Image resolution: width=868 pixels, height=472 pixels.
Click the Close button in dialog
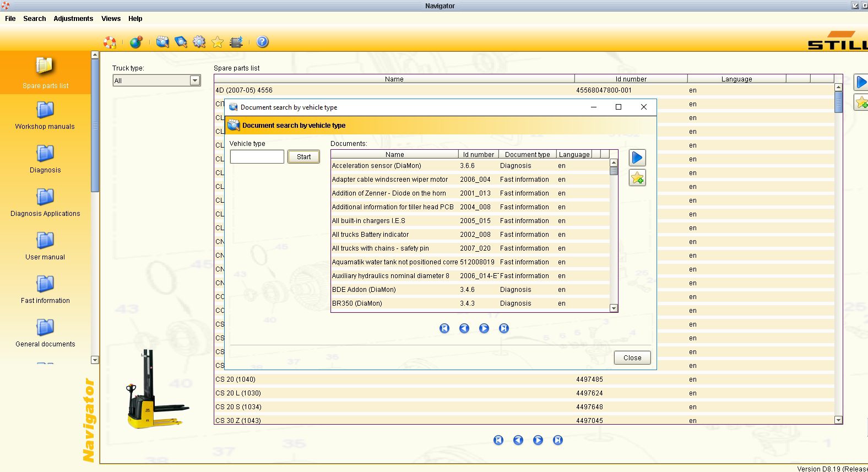pyautogui.click(x=632, y=358)
